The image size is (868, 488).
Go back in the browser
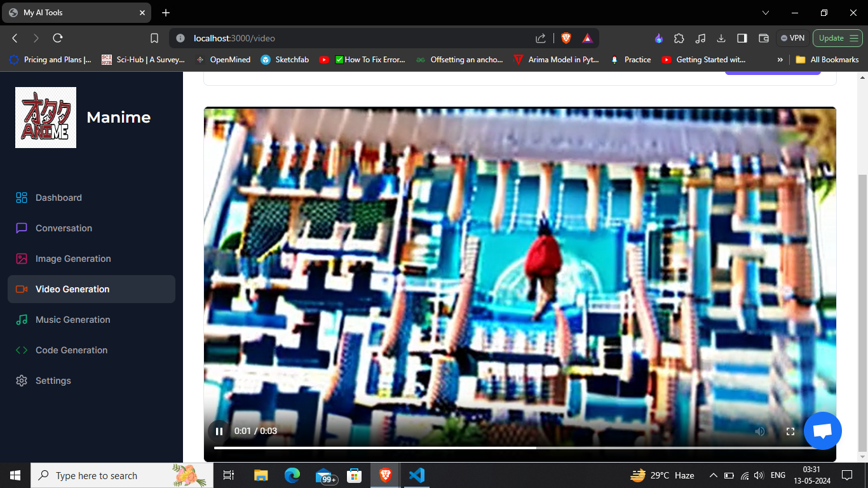click(15, 38)
